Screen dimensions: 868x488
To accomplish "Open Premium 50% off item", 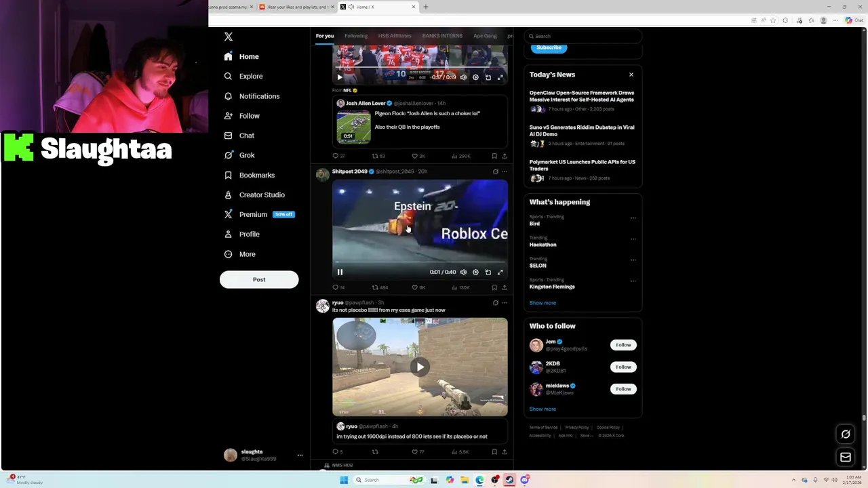I will point(259,214).
